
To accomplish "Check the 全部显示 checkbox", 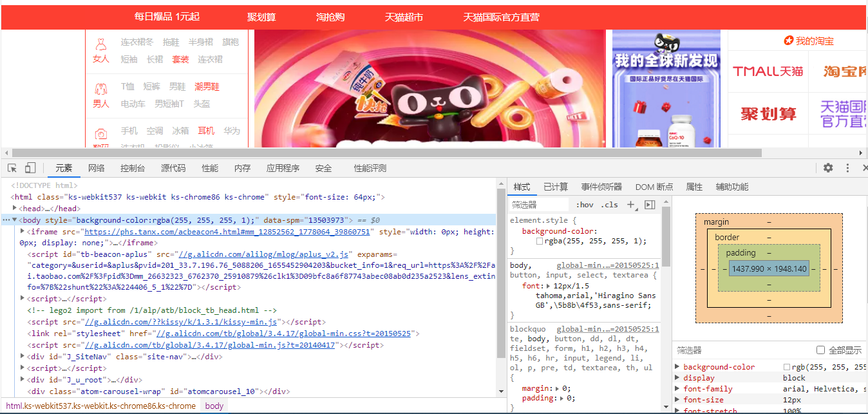I will tap(820, 350).
